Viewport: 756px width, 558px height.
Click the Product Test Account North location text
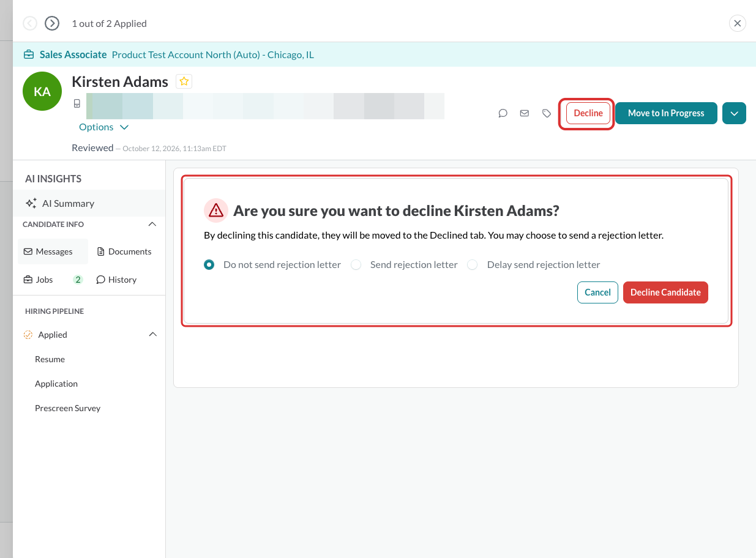pos(213,54)
